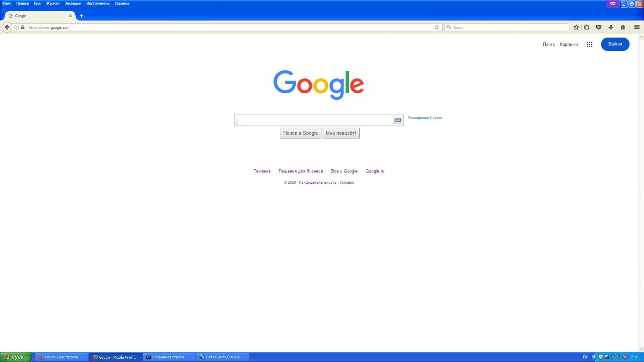
Task: Save the page to Pocket
Action: coord(599,27)
